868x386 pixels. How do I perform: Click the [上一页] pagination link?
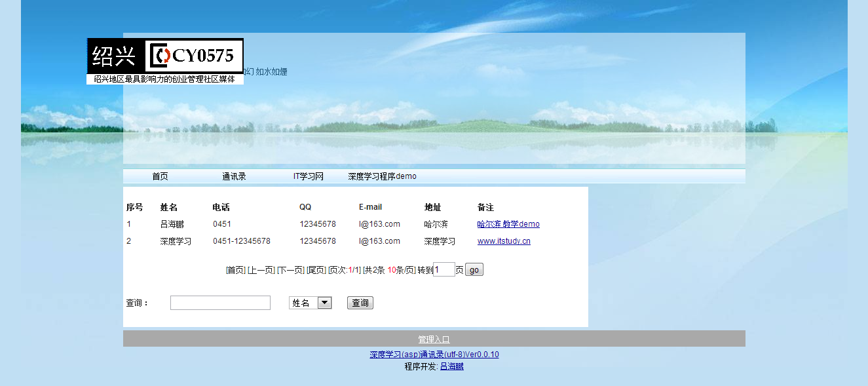(x=261, y=270)
